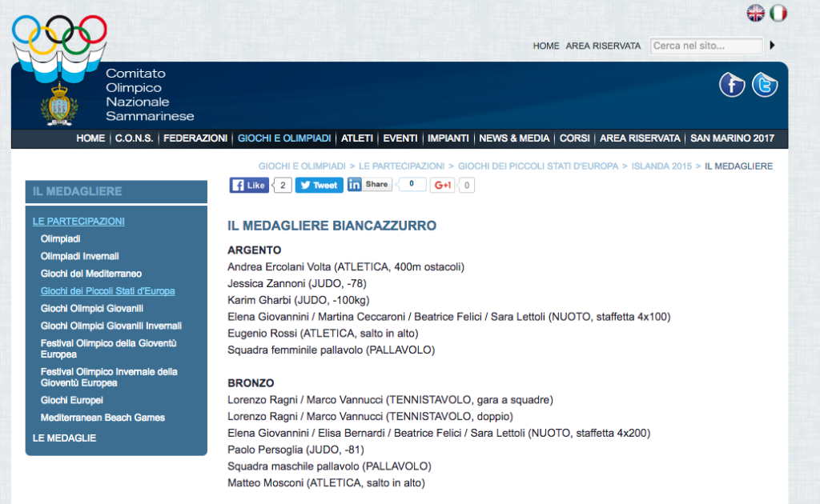Click the Google +1 button
This screenshot has height=504, width=820.
[x=442, y=185]
